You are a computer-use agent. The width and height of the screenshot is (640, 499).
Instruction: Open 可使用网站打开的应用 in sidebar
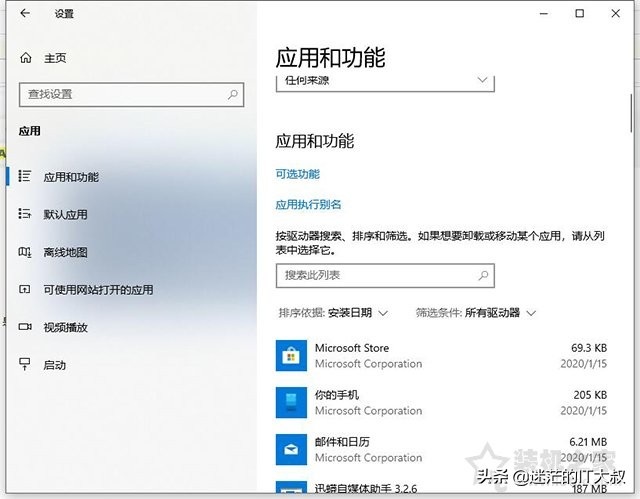click(x=98, y=290)
